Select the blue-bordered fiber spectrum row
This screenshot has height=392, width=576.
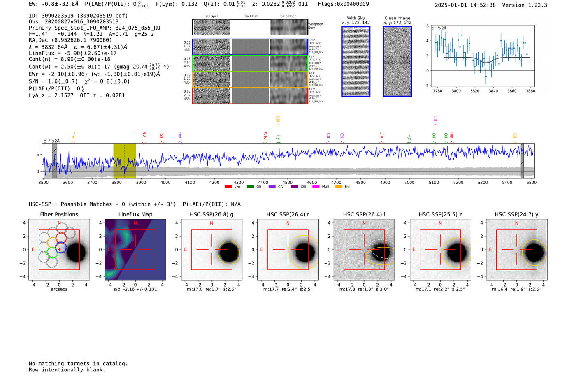click(250, 47)
